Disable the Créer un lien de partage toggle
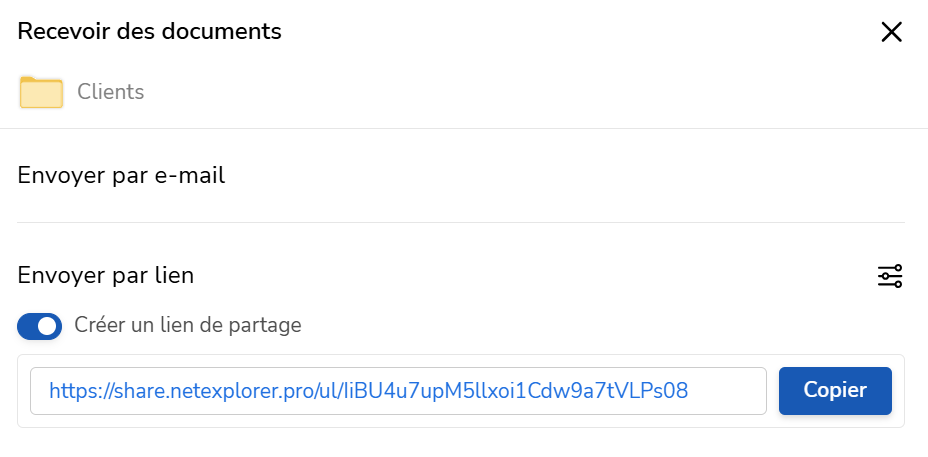 40,326
